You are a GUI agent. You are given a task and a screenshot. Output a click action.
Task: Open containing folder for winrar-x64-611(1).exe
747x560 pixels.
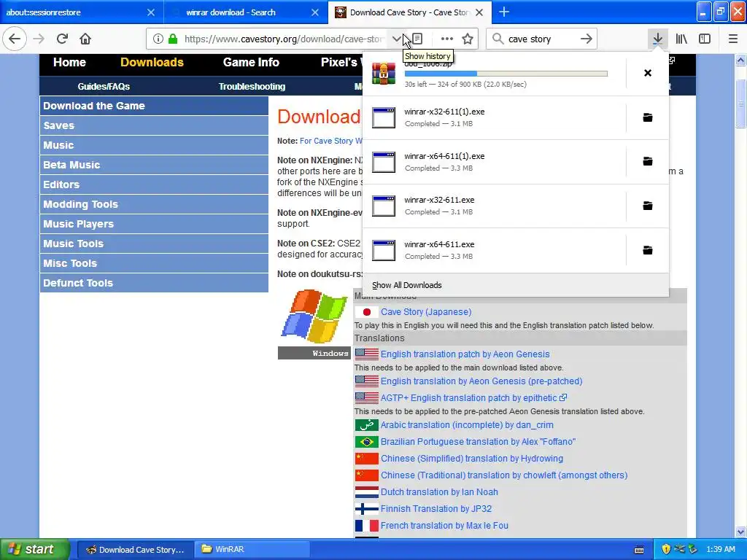click(648, 161)
